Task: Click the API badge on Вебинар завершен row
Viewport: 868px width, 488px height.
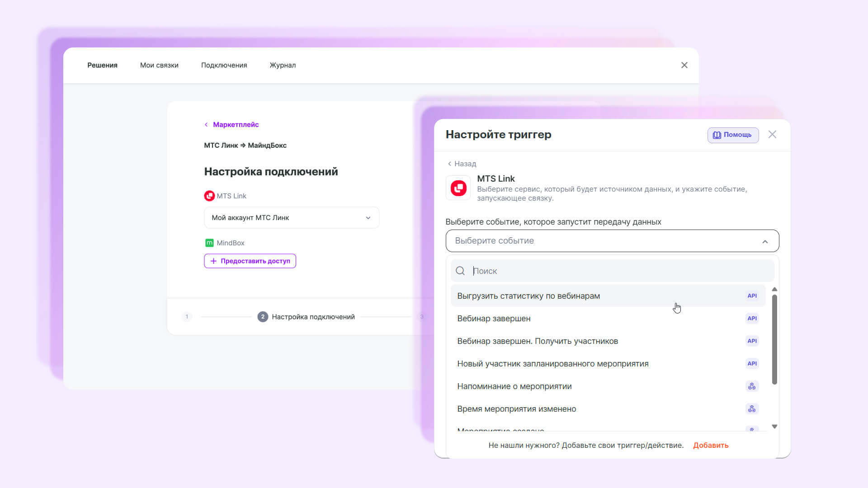Action: click(752, 319)
